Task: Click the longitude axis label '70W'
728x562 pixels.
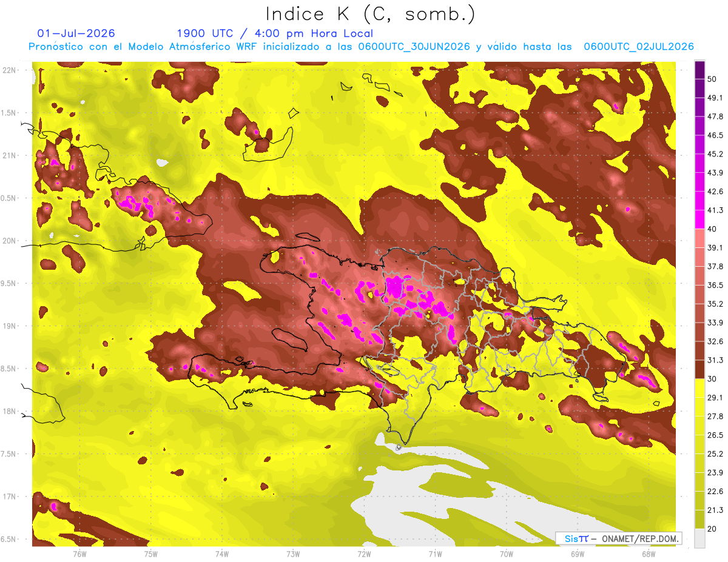Action: click(x=507, y=554)
